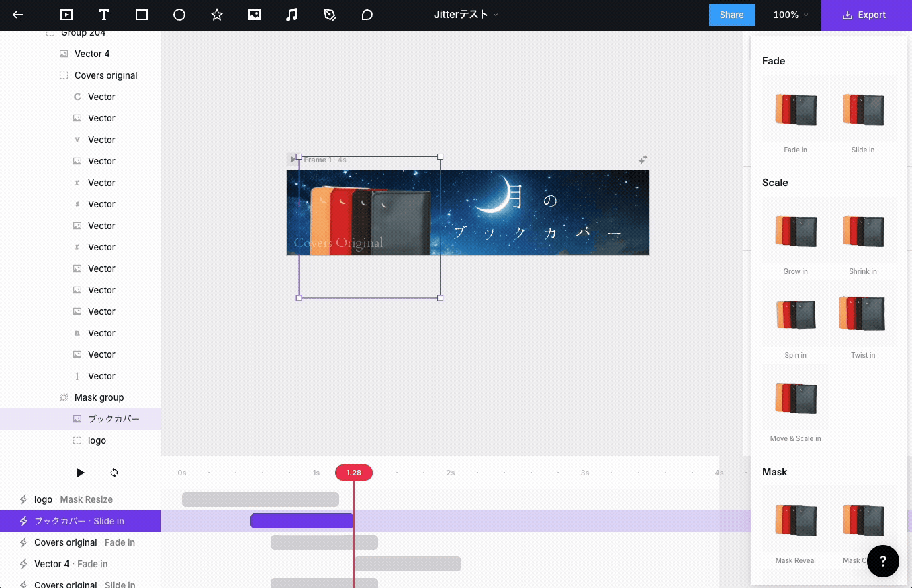Click the Export button
The width and height of the screenshot is (912, 588).
click(x=865, y=15)
